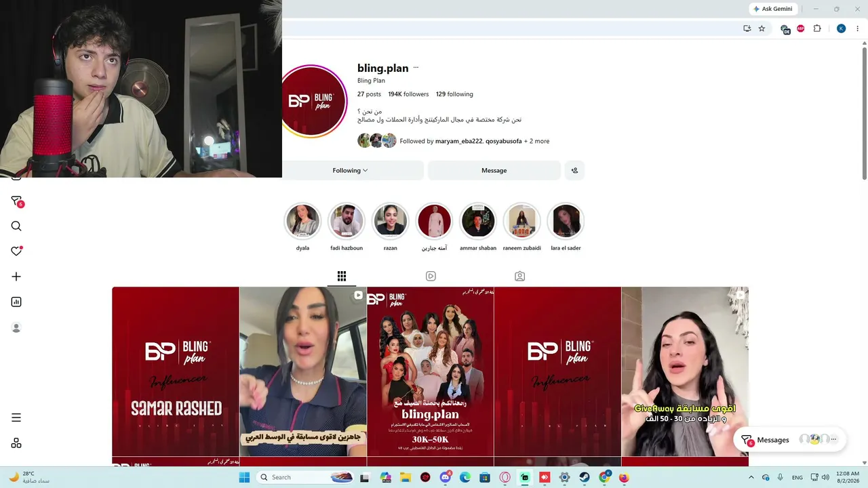This screenshot has width=868, height=488.
Task: Open the razan story highlight
Action: (x=390, y=222)
